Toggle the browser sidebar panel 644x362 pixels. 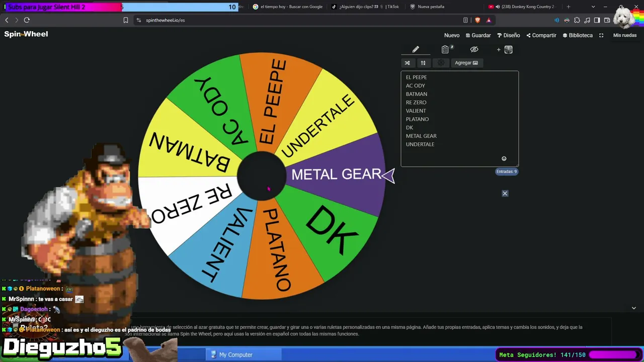pos(597,20)
